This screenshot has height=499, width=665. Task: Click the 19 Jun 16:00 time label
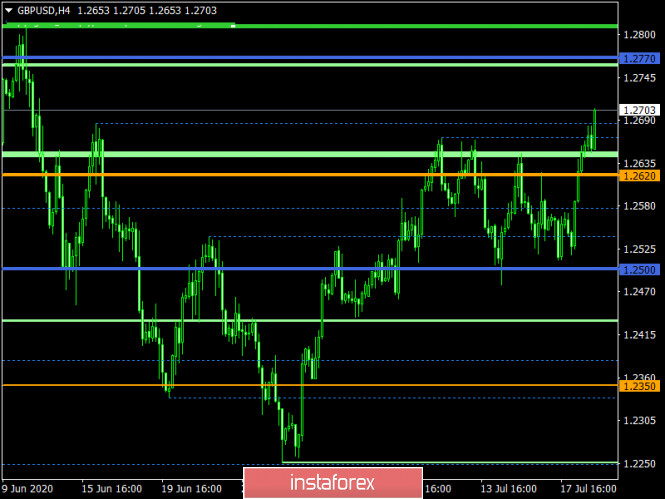click(x=191, y=490)
